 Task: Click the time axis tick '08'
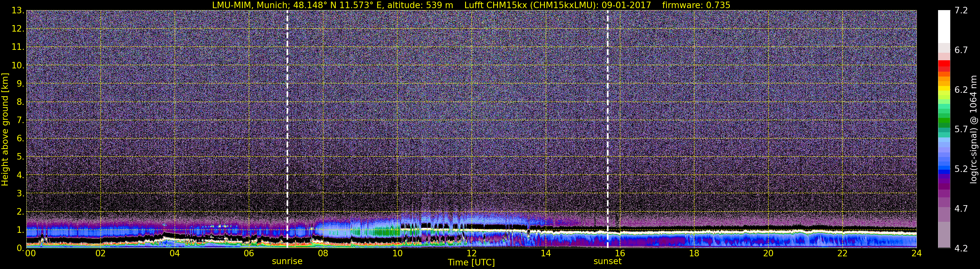click(323, 253)
